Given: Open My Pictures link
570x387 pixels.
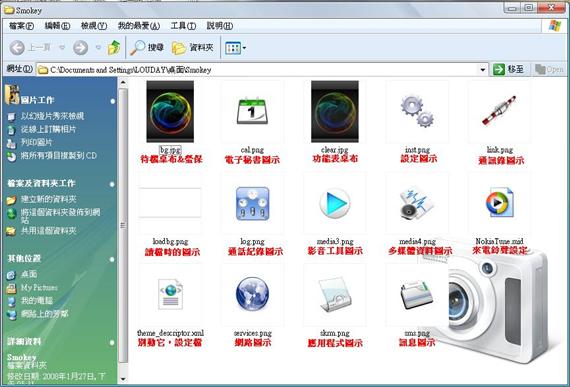Looking at the screenshot, I should click(x=39, y=287).
